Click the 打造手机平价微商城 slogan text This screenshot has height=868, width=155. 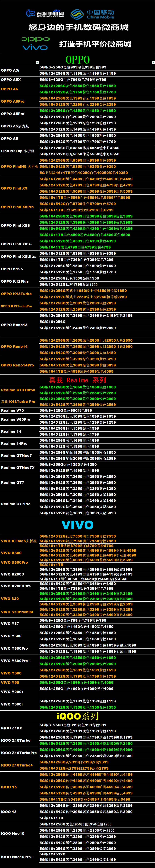pos(95,44)
